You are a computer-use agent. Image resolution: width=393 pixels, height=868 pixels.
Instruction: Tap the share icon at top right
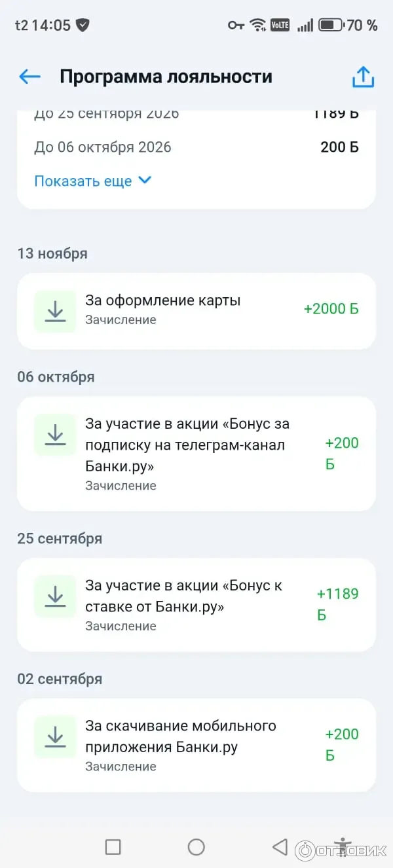363,77
